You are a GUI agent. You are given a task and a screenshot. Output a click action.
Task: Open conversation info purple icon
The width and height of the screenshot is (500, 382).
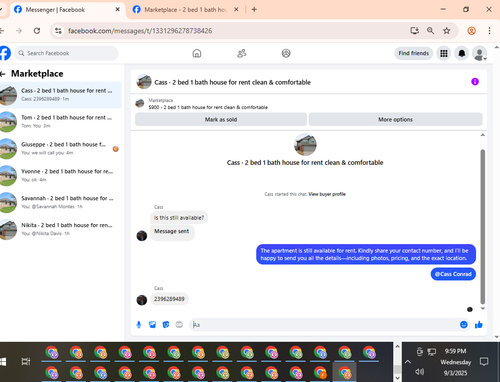pyautogui.click(x=475, y=82)
